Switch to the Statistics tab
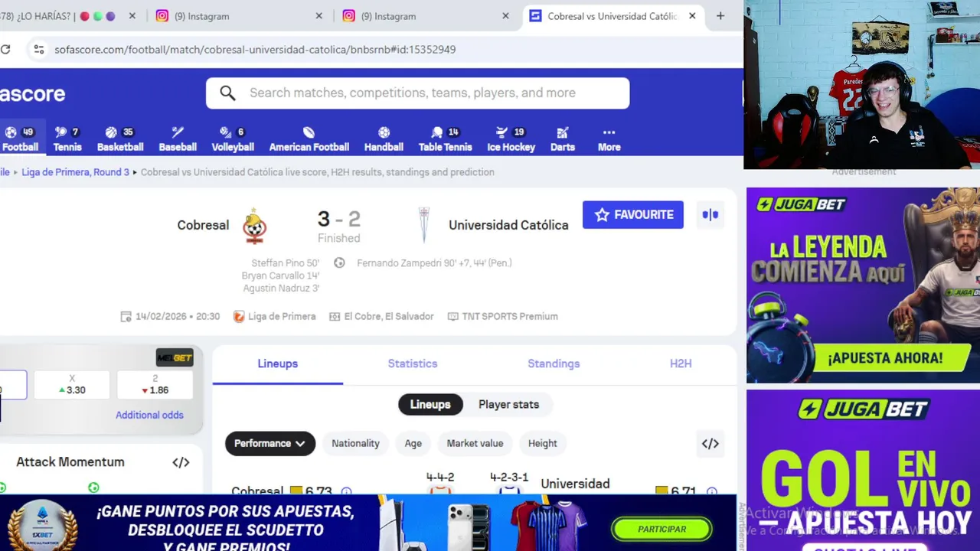Screen dimensions: 980x551 (x=412, y=364)
